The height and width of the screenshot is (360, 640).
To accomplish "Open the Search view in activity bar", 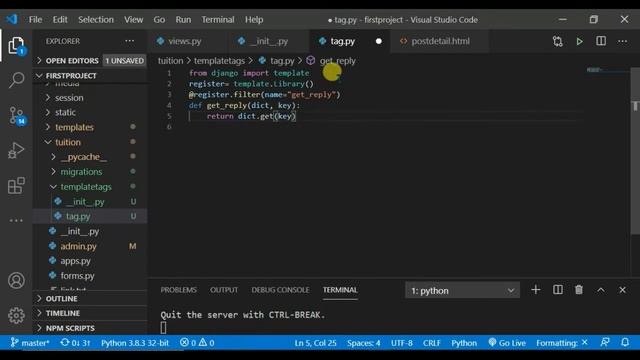I will click(16, 80).
